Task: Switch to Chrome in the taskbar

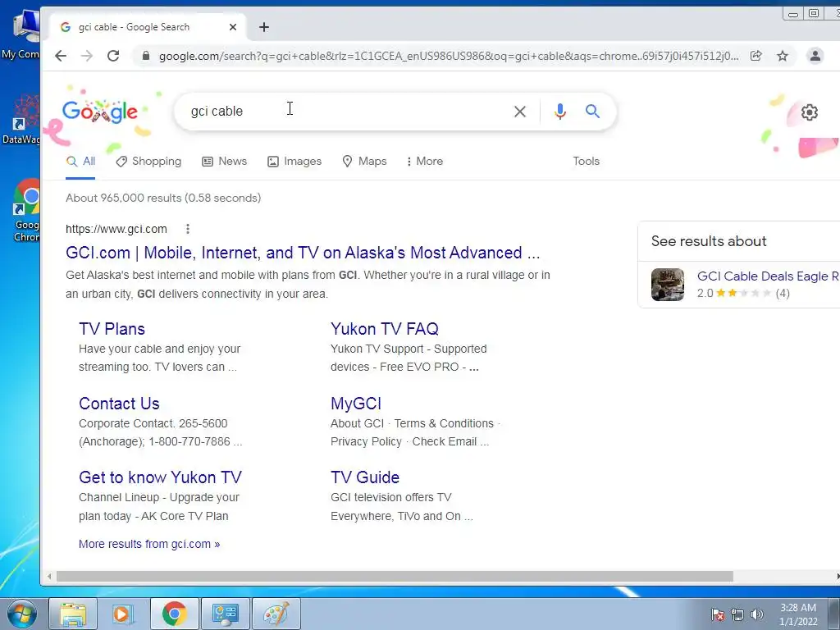Action: tap(174, 614)
